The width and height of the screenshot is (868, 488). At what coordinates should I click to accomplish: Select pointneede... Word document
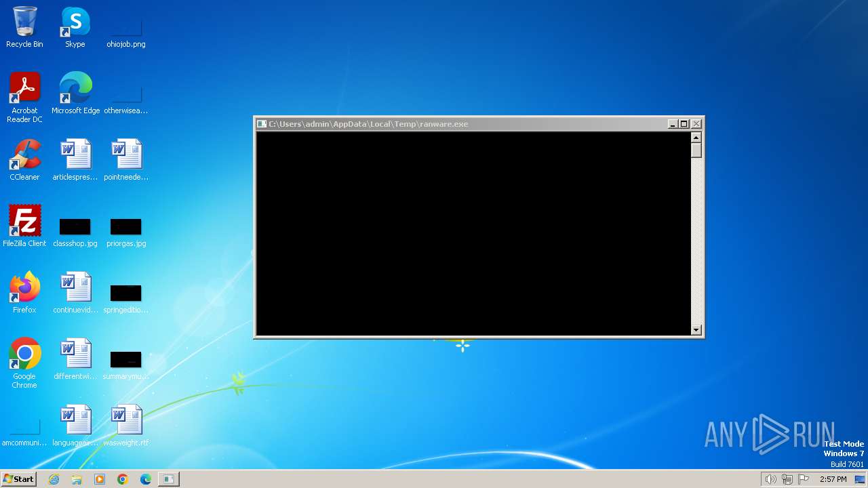(126, 160)
